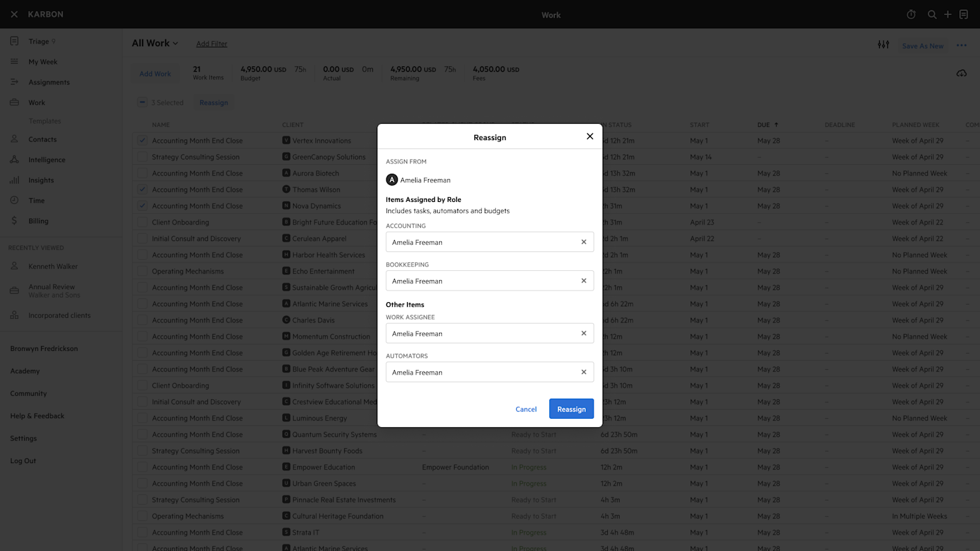Screen dimensions: 980x551
Task: Clear the Automators assignee field
Action: tap(584, 372)
